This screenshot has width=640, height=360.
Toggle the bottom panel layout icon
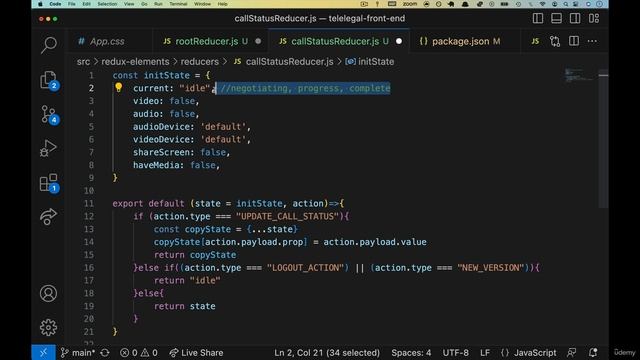[x=556, y=18]
